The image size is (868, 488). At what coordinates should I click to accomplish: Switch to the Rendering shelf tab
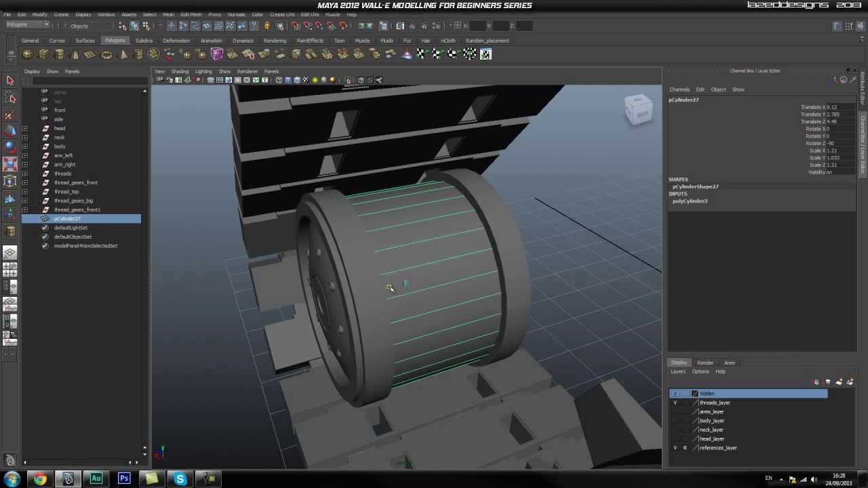(x=275, y=41)
